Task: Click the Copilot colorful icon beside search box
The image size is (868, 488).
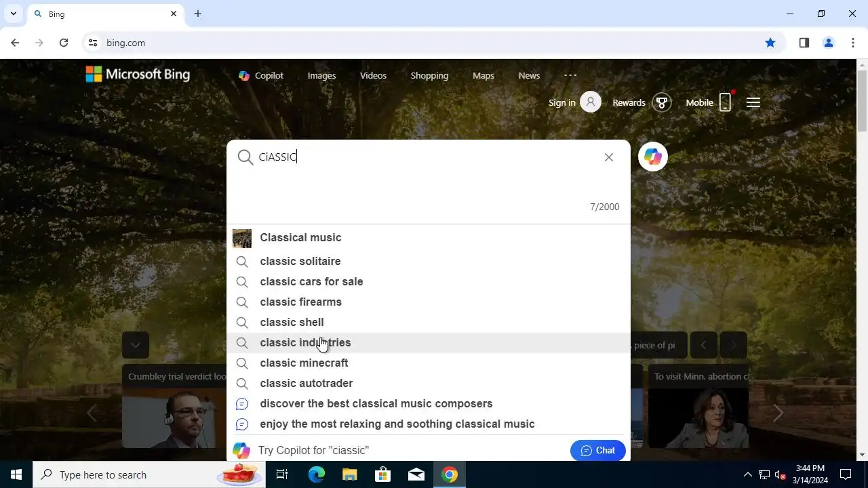Action: tap(653, 157)
